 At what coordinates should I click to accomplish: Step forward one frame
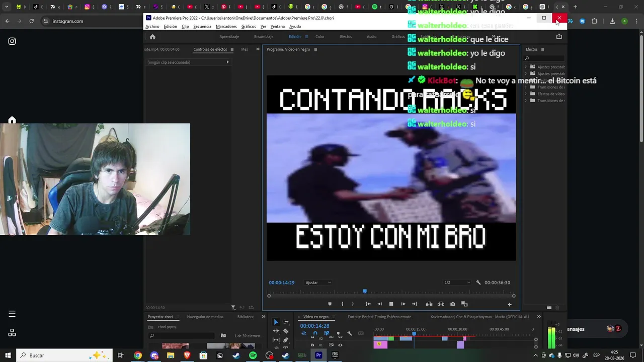click(403, 304)
